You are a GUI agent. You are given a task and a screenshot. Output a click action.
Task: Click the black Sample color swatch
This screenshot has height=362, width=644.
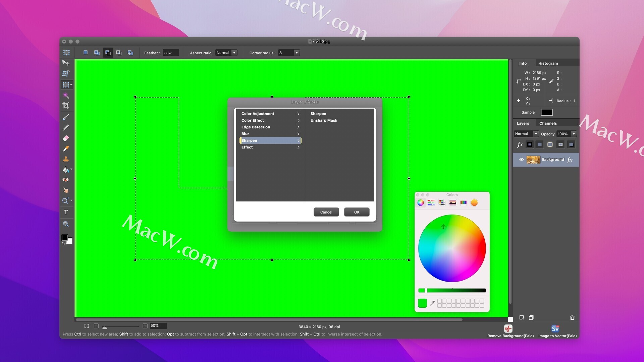[546, 112]
